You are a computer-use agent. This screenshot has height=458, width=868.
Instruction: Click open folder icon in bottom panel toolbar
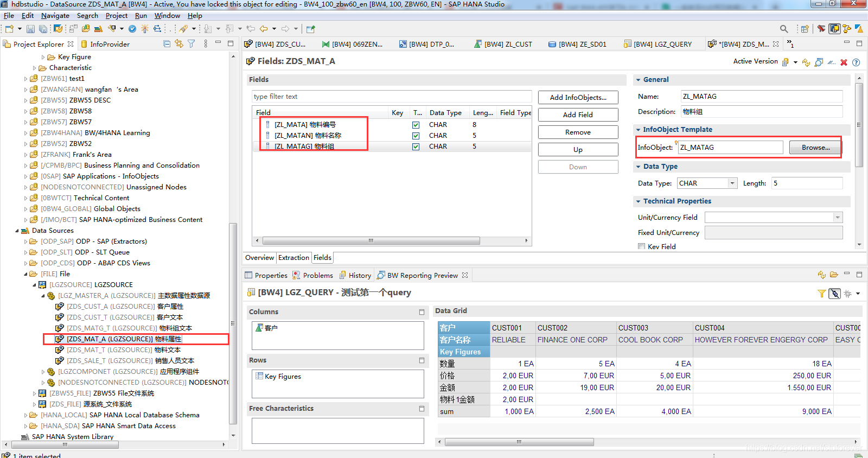tap(834, 275)
